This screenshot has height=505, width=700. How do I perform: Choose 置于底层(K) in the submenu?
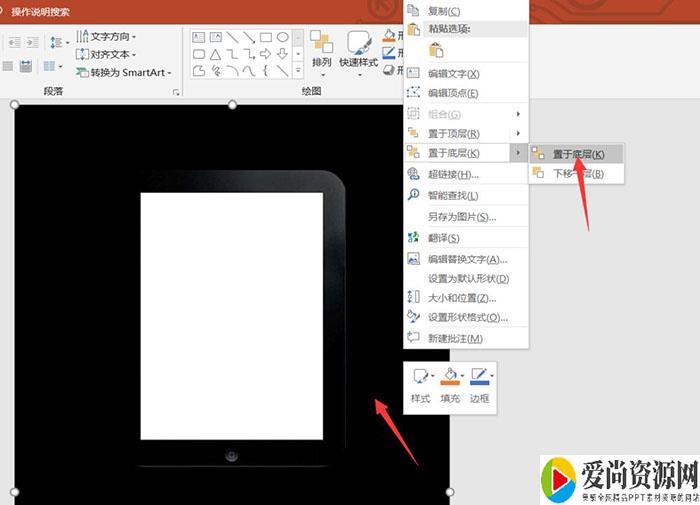click(x=577, y=154)
